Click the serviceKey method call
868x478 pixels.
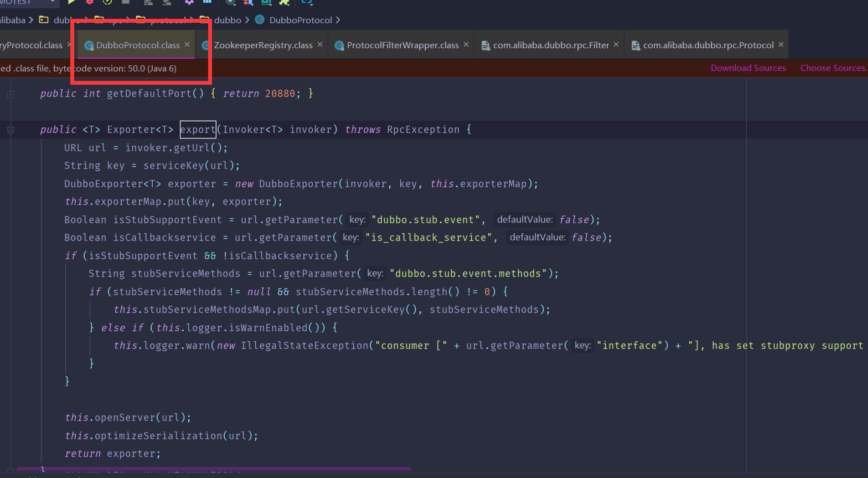pos(174,166)
